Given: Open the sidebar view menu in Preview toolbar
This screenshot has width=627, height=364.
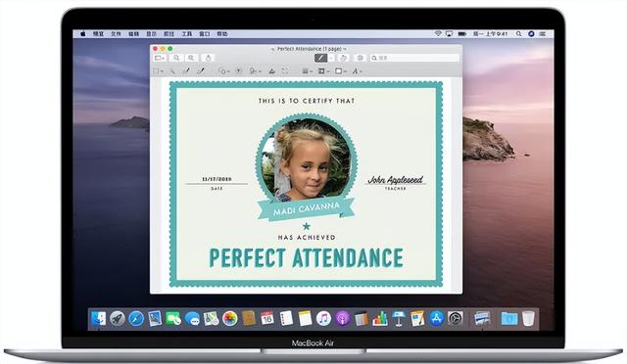Looking at the screenshot, I should (159, 58).
